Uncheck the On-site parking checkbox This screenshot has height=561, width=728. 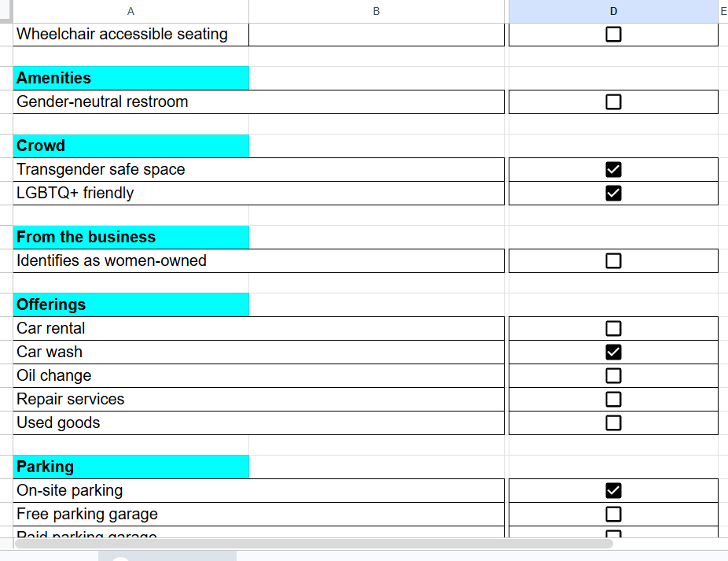point(613,491)
